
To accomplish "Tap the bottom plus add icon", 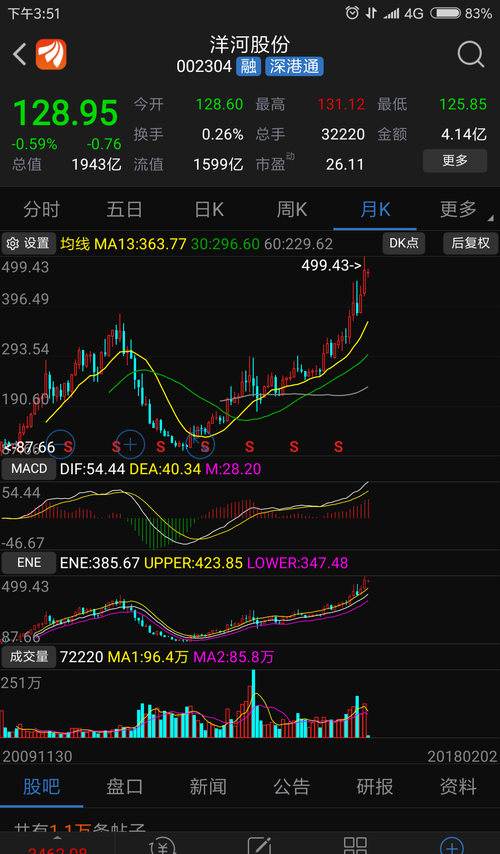I will click(x=453, y=846).
